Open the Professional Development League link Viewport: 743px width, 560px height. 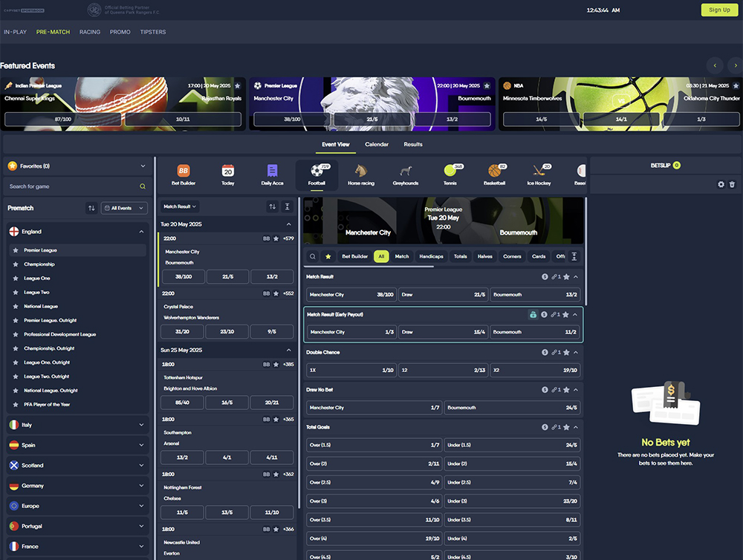(59, 334)
